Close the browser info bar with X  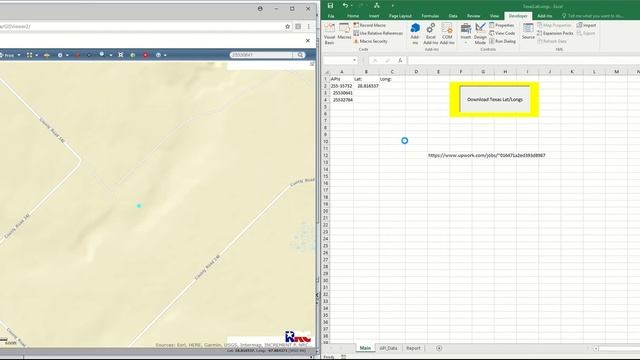click(x=308, y=41)
